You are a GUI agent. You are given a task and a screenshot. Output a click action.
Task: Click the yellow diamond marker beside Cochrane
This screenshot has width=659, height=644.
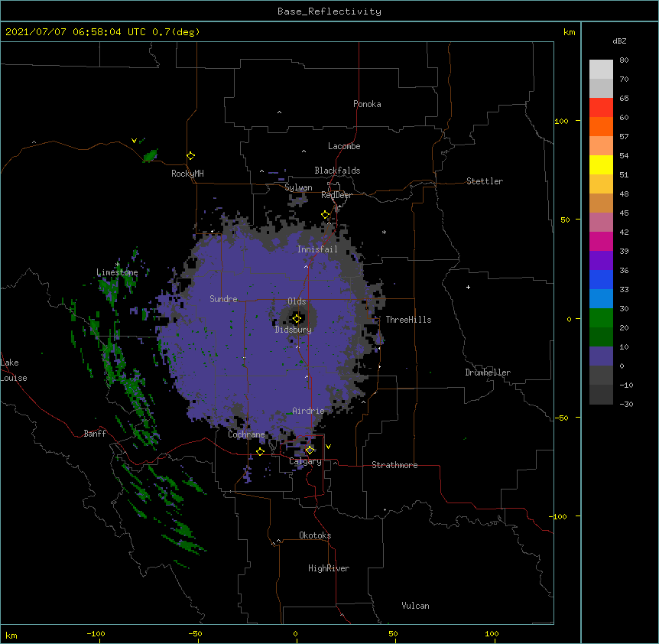click(260, 451)
